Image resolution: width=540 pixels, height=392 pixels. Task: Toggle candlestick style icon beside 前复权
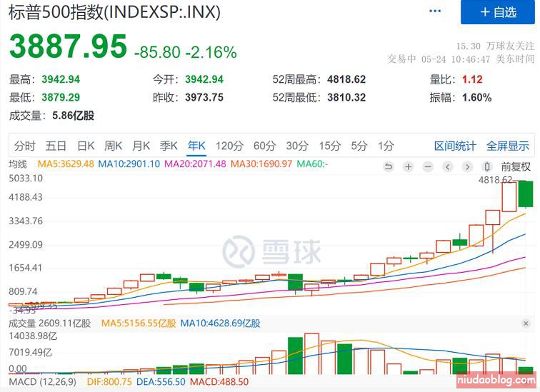pyautogui.click(x=486, y=167)
